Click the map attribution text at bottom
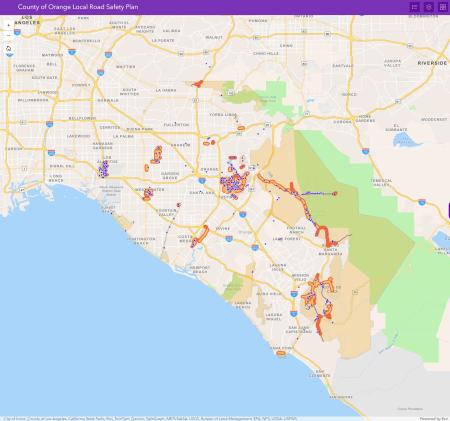 pos(150,419)
